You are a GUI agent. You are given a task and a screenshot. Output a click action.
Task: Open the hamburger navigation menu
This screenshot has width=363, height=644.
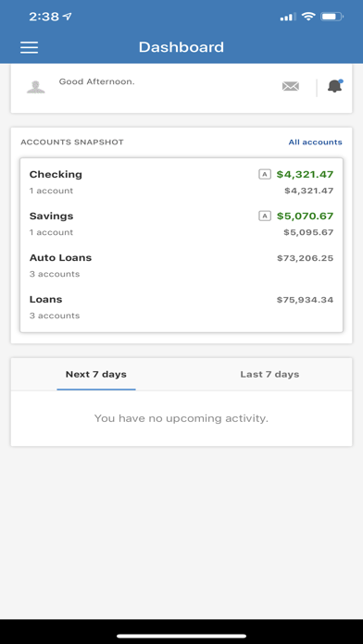[30, 47]
